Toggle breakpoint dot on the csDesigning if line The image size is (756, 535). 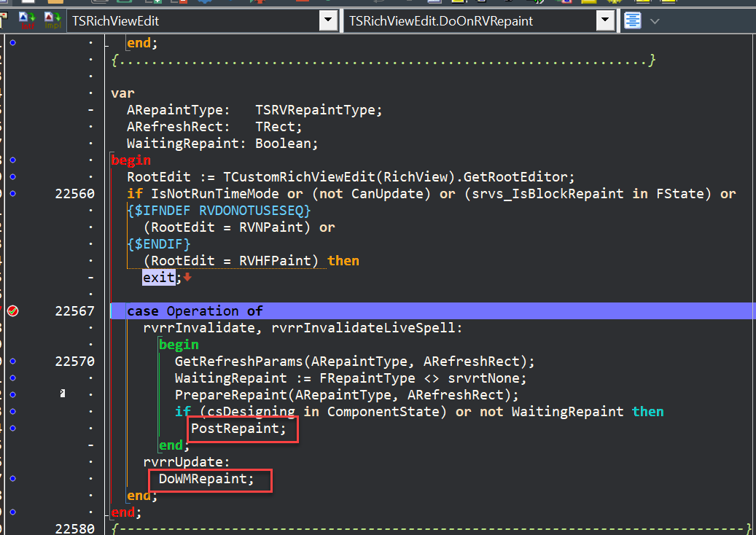coord(13,412)
